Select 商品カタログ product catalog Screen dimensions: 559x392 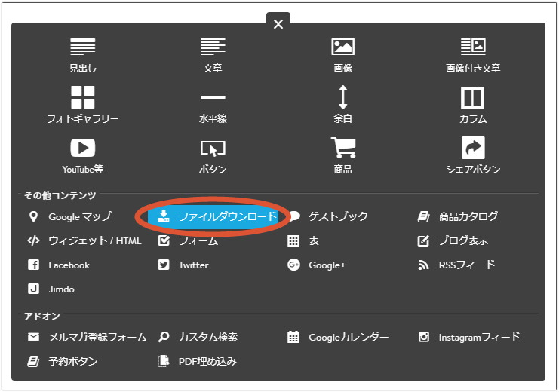(458, 216)
